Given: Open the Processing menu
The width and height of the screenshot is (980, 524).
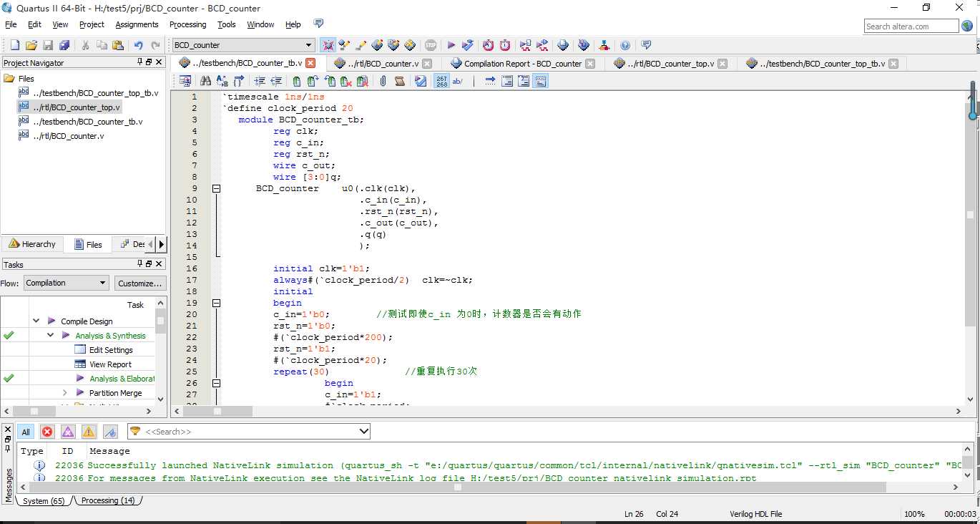Looking at the screenshot, I should pos(187,24).
